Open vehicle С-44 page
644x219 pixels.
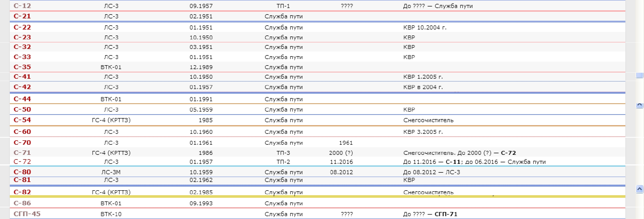tap(22, 99)
